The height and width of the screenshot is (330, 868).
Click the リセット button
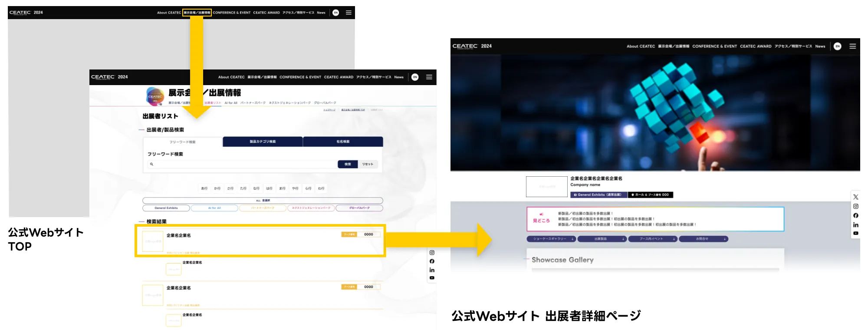368,164
